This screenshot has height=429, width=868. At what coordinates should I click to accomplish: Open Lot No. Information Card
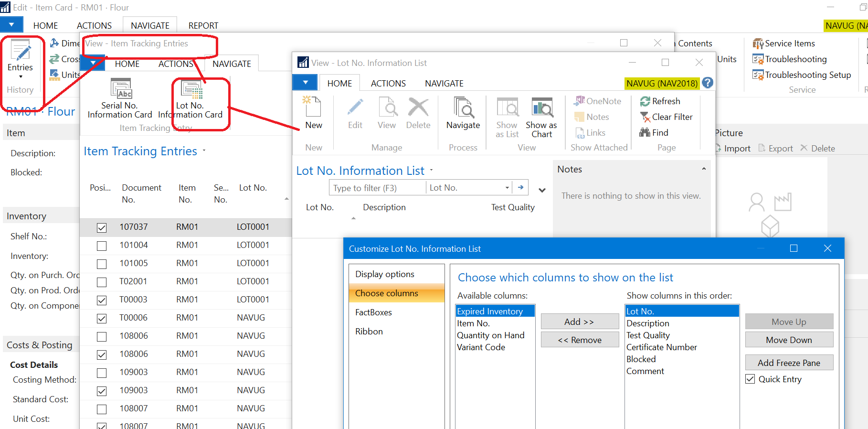pos(191,98)
